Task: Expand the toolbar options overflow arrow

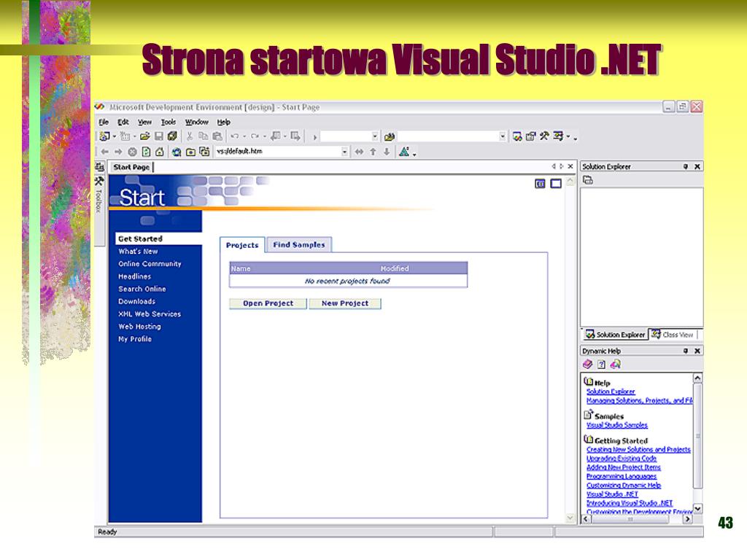Action: (575, 138)
